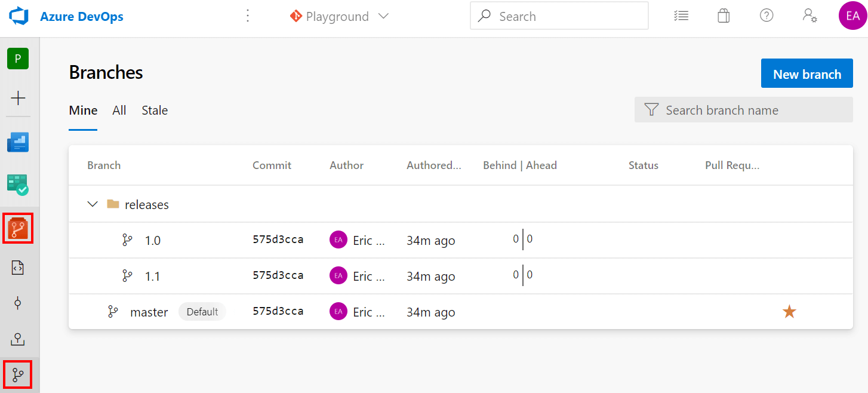
Task: Open the Marketplace shopping bag icon
Action: coord(724,16)
